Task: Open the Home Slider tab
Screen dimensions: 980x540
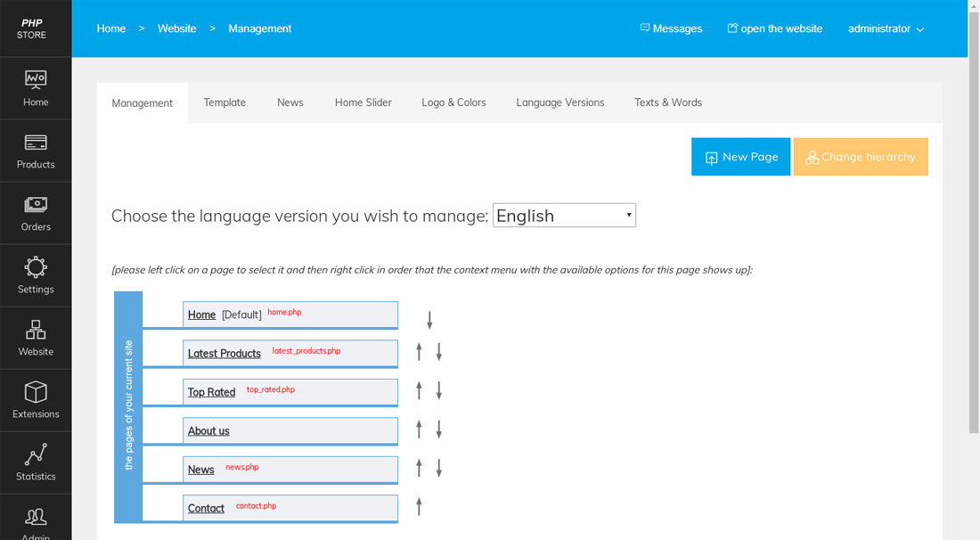Action: point(363,102)
